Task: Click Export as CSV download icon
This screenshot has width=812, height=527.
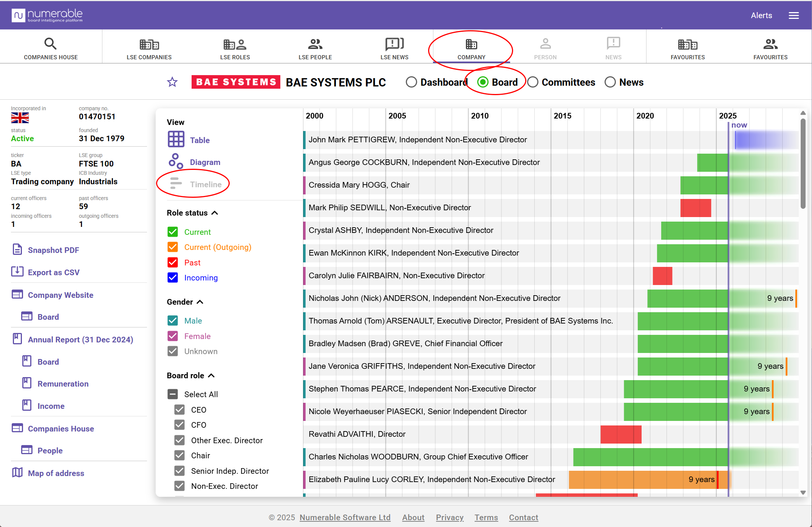Action: [17, 272]
